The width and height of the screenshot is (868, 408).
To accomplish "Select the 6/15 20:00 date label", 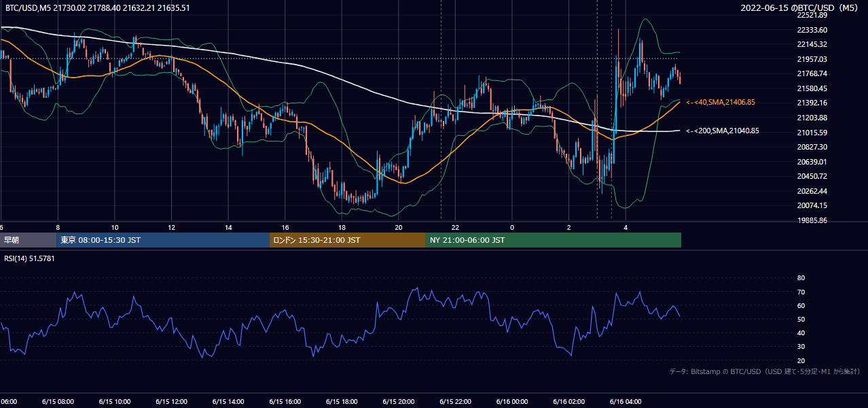I will point(398,401).
